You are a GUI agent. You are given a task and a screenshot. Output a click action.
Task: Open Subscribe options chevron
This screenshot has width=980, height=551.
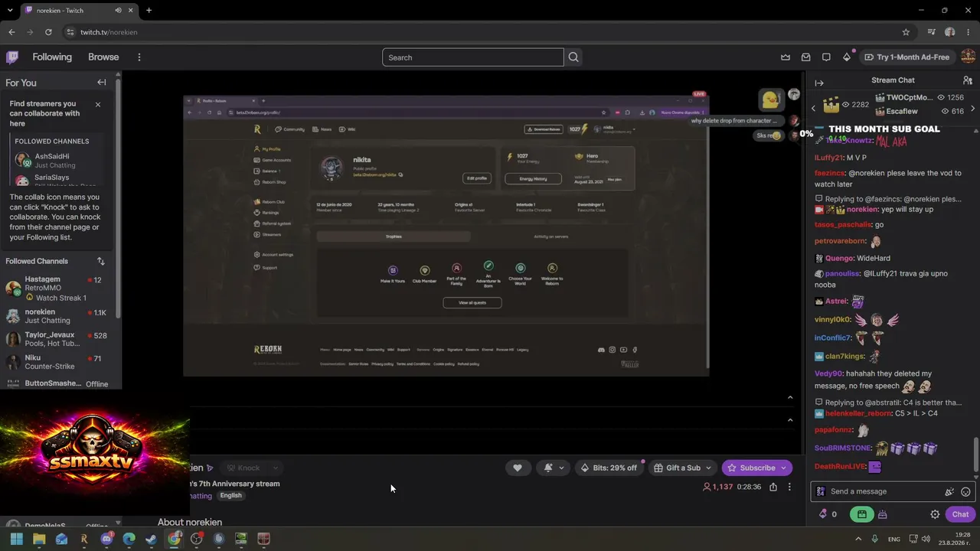click(785, 468)
